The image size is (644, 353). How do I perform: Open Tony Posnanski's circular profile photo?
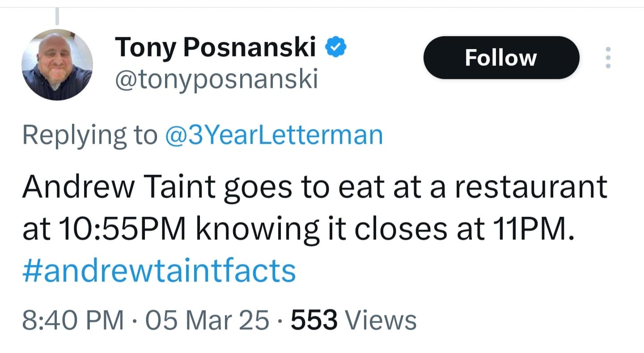(57, 64)
